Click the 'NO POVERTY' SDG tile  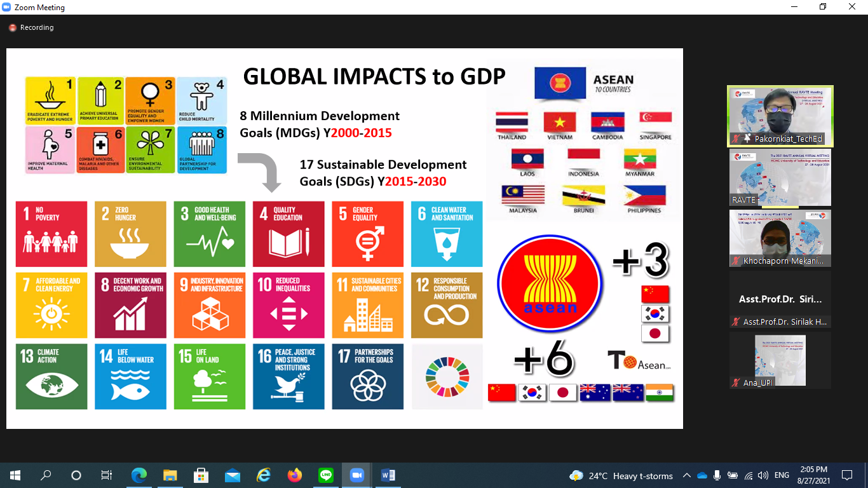click(51, 234)
